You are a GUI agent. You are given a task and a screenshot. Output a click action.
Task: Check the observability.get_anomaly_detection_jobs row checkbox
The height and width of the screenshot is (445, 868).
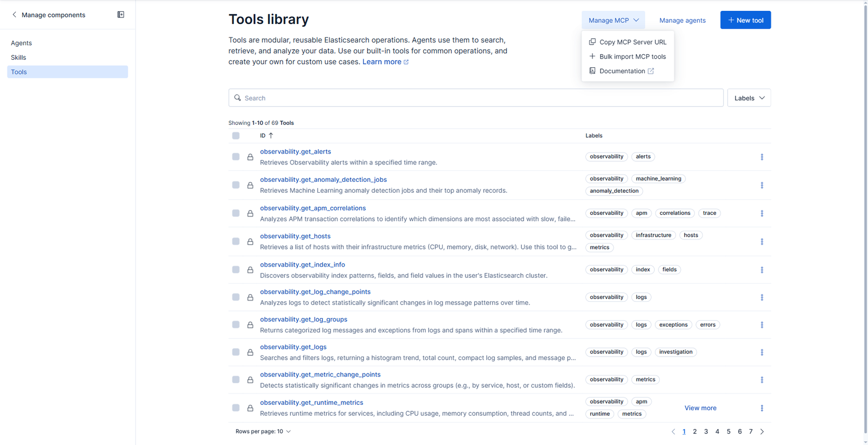[x=235, y=185]
